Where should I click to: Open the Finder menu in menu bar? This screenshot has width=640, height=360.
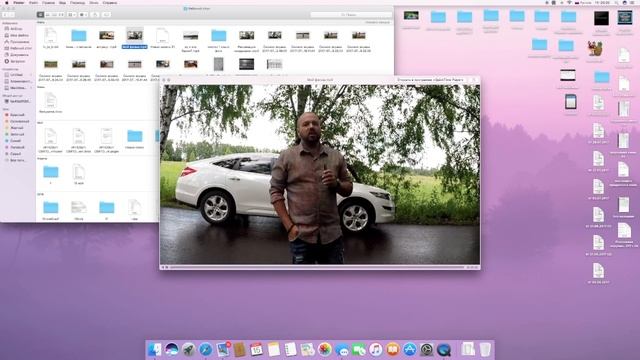[x=19, y=2]
